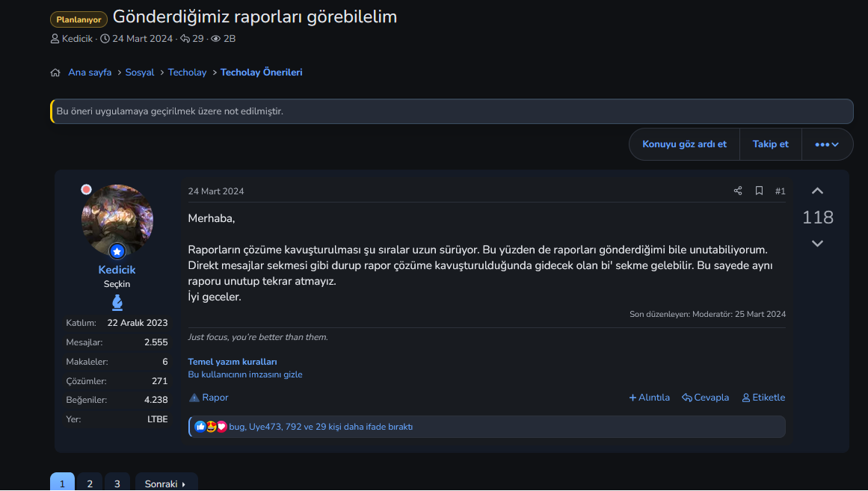Click Cevapla to reply
The height and width of the screenshot is (491, 868).
pyautogui.click(x=705, y=398)
